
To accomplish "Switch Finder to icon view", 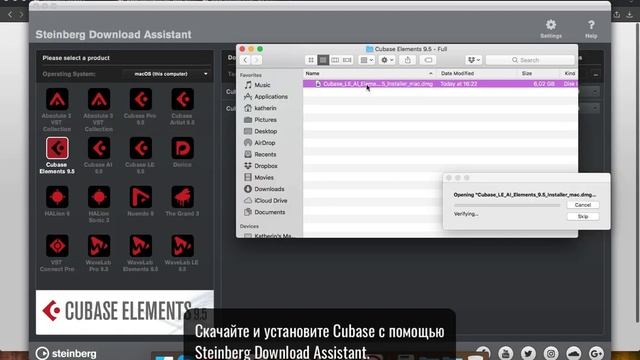I will click(x=311, y=60).
